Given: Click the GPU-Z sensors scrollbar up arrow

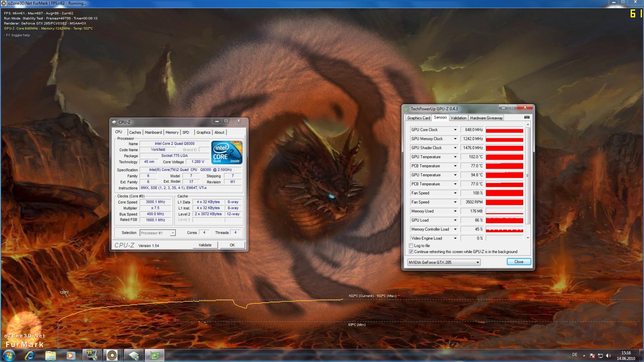Looking at the screenshot, I should pyautogui.click(x=528, y=124).
